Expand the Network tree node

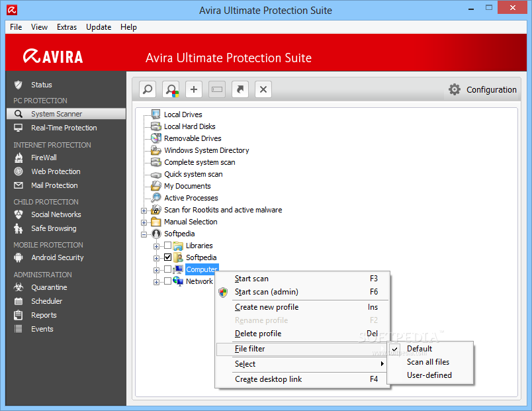(x=156, y=283)
